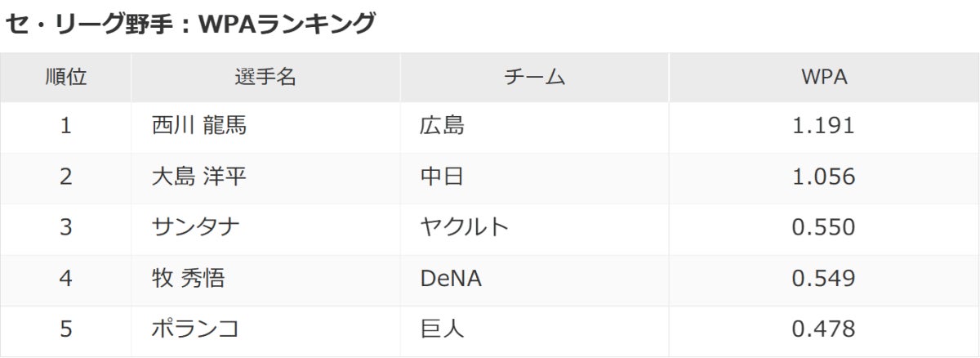The image size is (980, 358).
Task: Select the WPA value 0.549
Action: coord(823,279)
